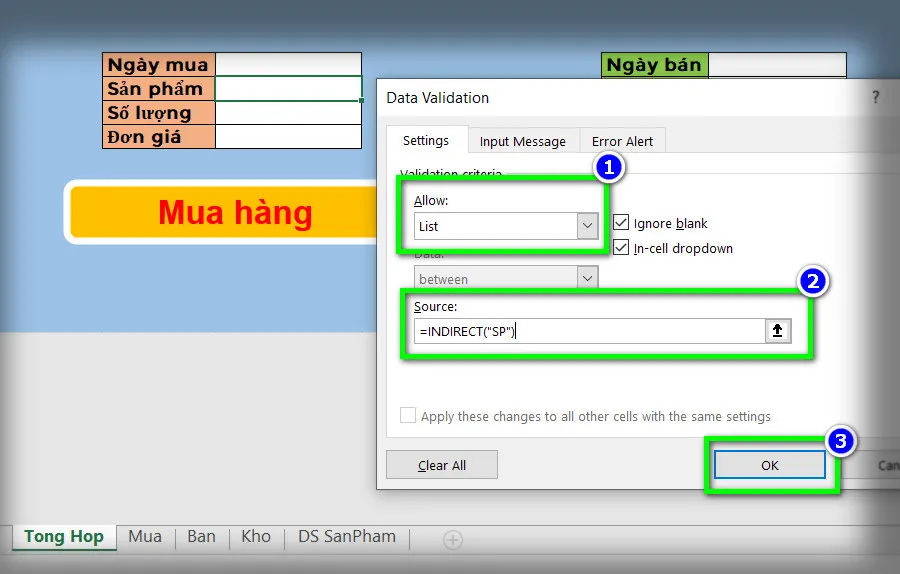Select the Settings tab
900x574 pixels.
pos(425,141)
